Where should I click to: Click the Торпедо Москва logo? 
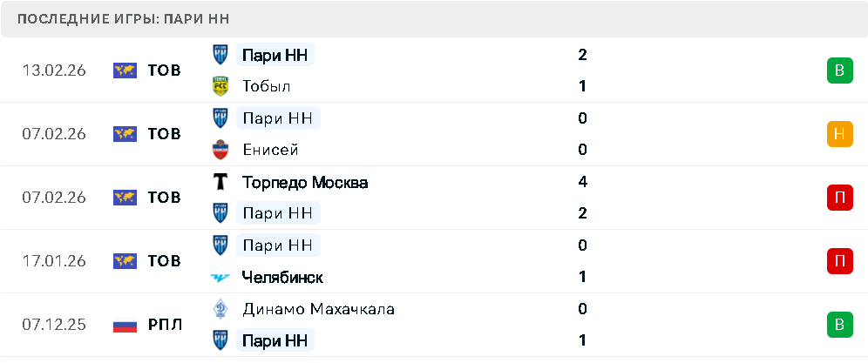(220, 182)
